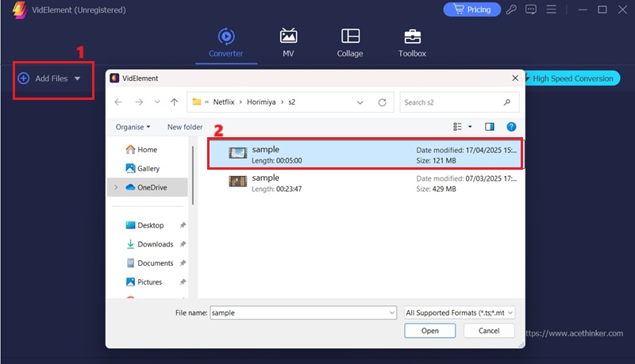Click New folder
This screenshot has width=635, height=364.
coord(185,127)
